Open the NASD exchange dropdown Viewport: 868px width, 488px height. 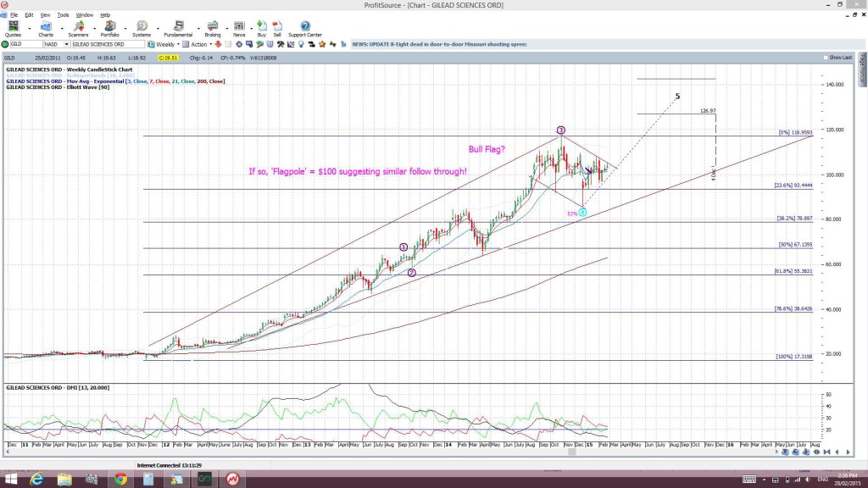(66, 44)
